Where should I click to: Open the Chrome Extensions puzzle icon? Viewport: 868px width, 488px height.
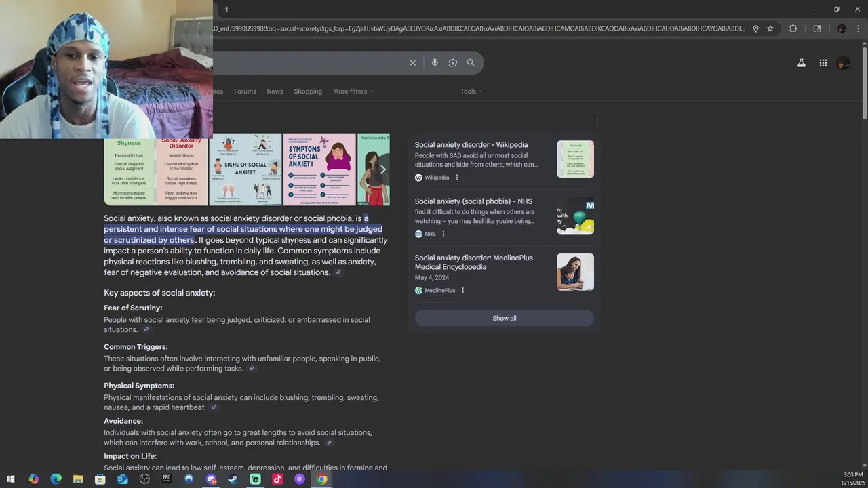click(793, 28)
